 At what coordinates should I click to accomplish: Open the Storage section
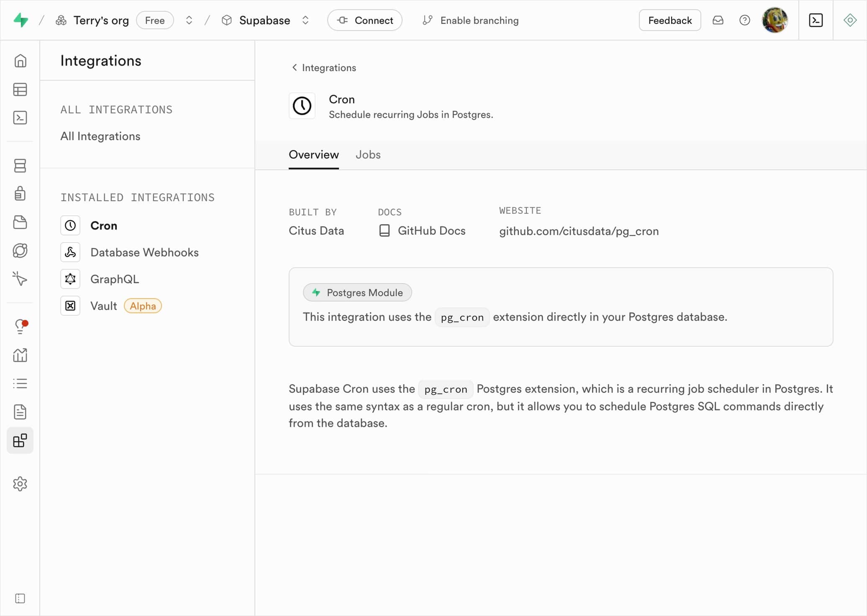coord(20,222)
